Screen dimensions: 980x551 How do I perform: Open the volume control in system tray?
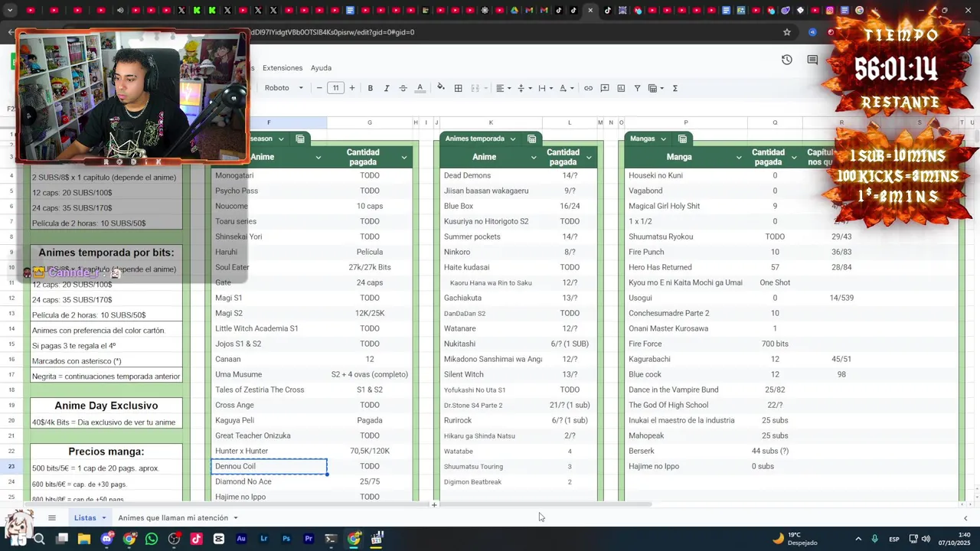coord(926,539)
